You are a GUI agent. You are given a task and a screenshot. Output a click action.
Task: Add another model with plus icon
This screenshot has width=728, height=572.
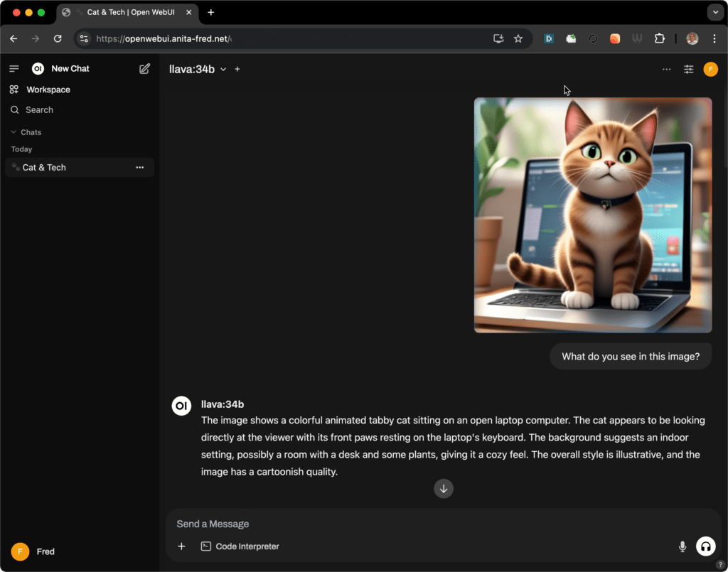tap(237, 69)
